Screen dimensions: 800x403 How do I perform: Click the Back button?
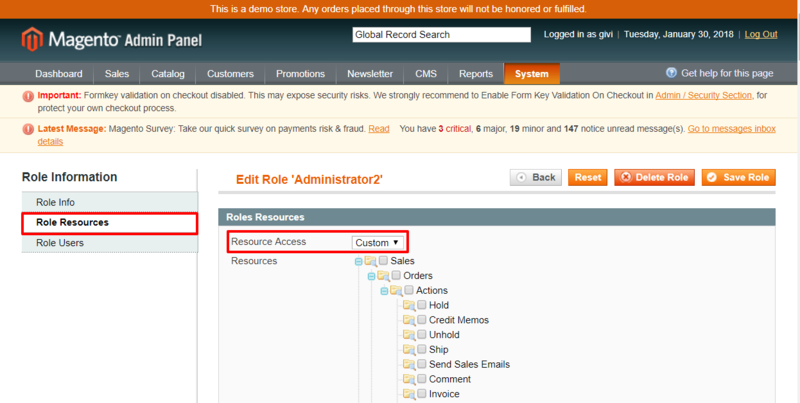[536, 178]
